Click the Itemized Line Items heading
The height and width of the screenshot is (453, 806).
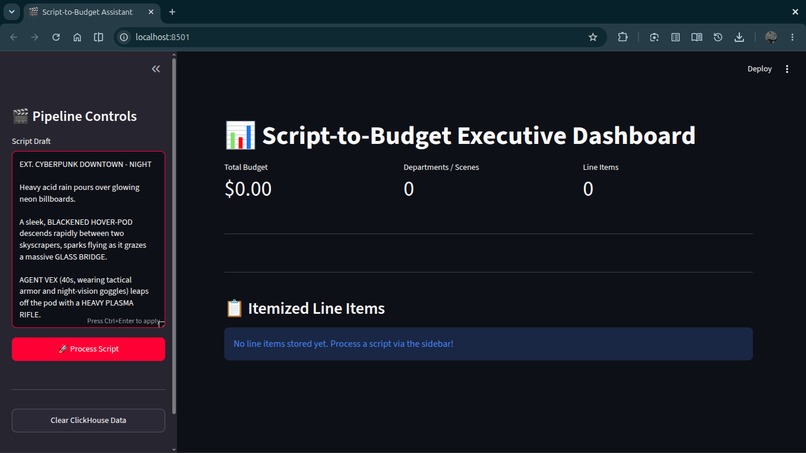point(316,309)
